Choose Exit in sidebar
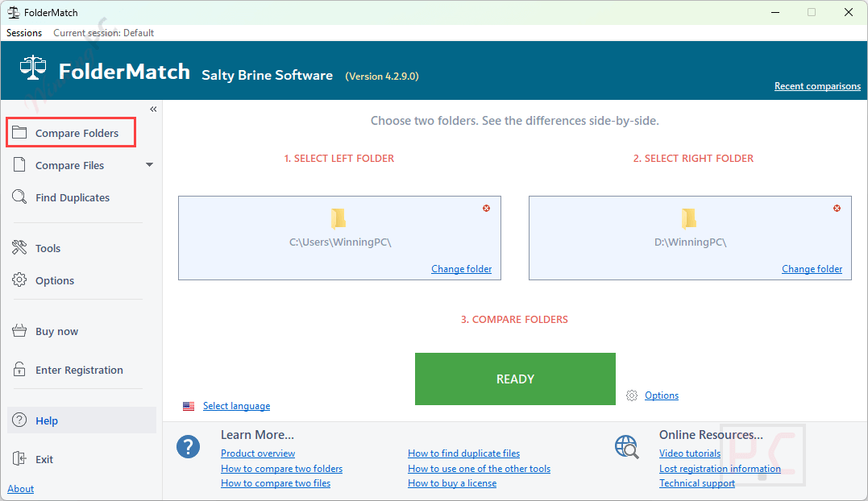Image resolution: width=868 pixels, height=501 pixels. pos(44,459)
